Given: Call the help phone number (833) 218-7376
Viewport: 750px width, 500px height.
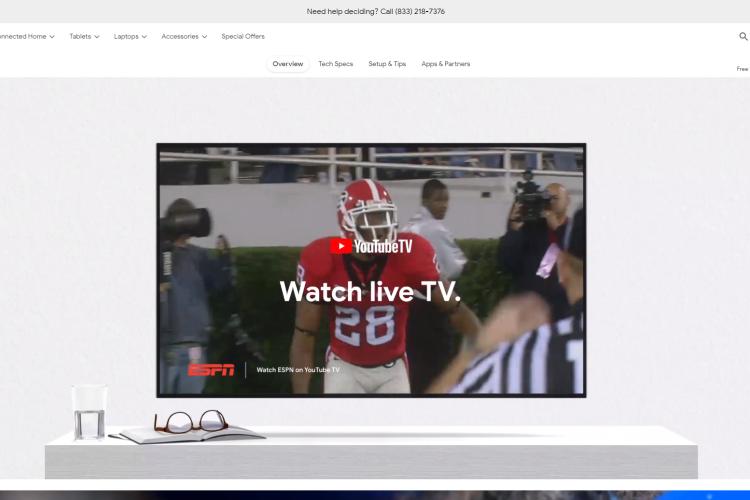Looking at the screenshot, I should click(420, 11).
